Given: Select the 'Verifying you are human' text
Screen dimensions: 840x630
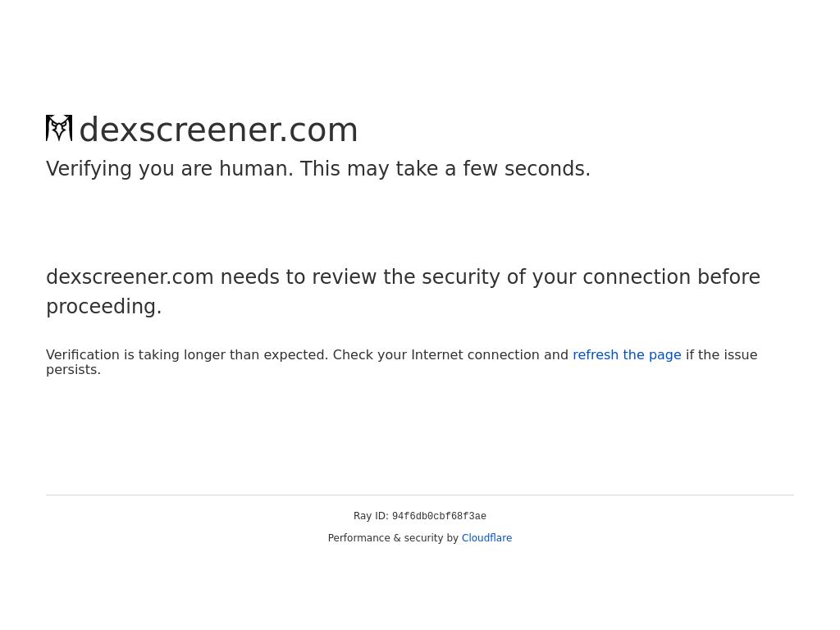Looking at the screenshot, I should [x=170, y=169].
